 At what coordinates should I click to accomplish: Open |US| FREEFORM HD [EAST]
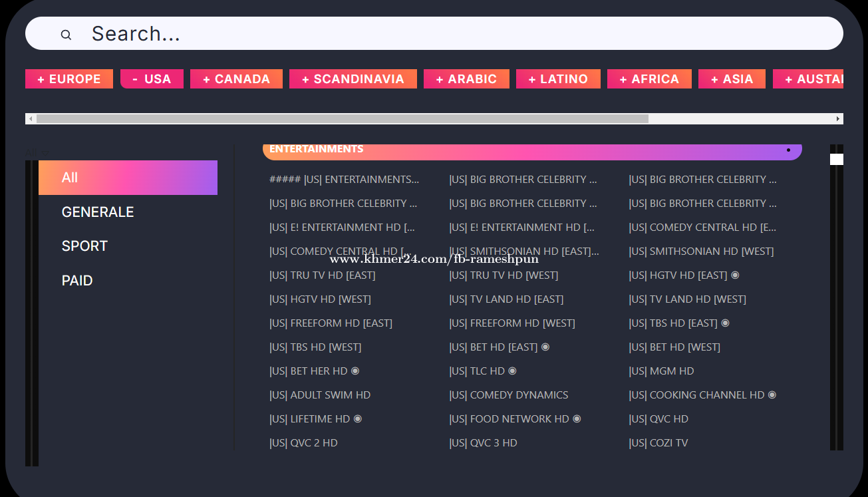point(331,323)
